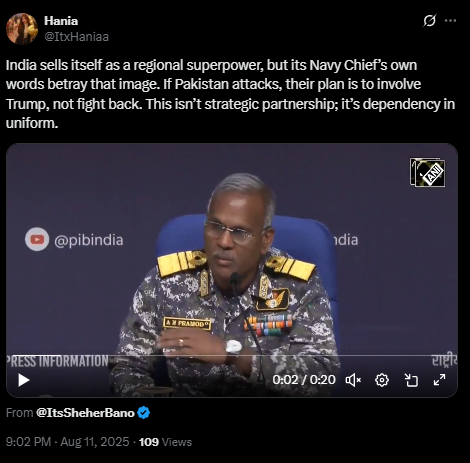Click the tweet text about Navy Chief
470x463 pixels.
230,94
